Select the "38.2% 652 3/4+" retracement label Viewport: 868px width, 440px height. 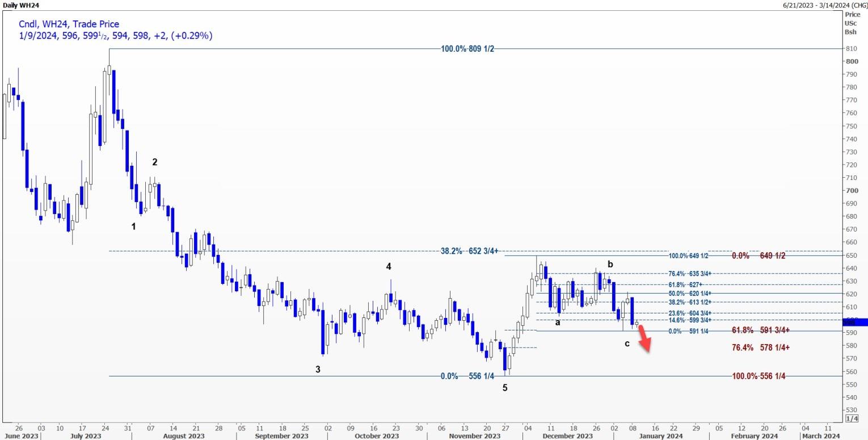pyautogui.click(x=470, y=251)
